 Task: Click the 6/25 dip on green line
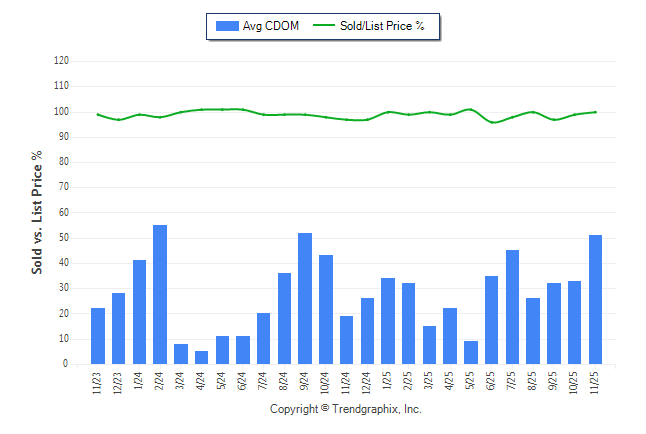[492, 122]
